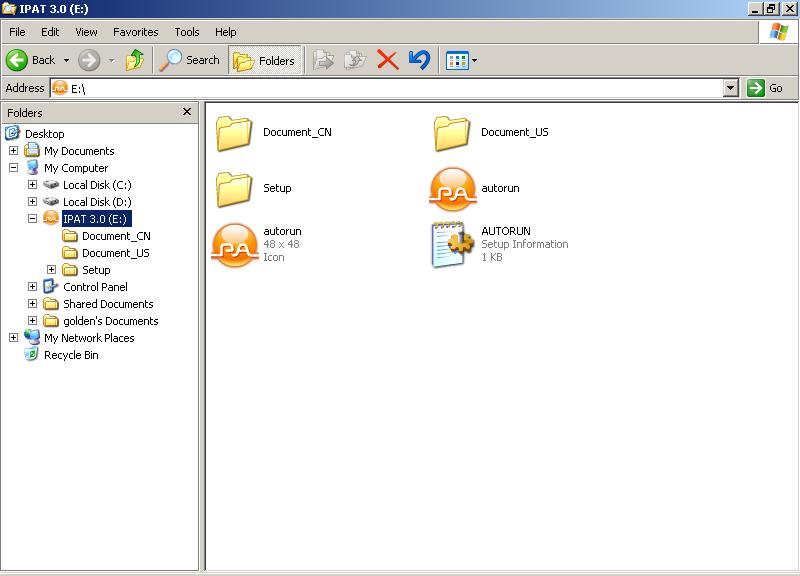
Task: Expand the Local Disk (C:) tree node
Action: (32, 185)
